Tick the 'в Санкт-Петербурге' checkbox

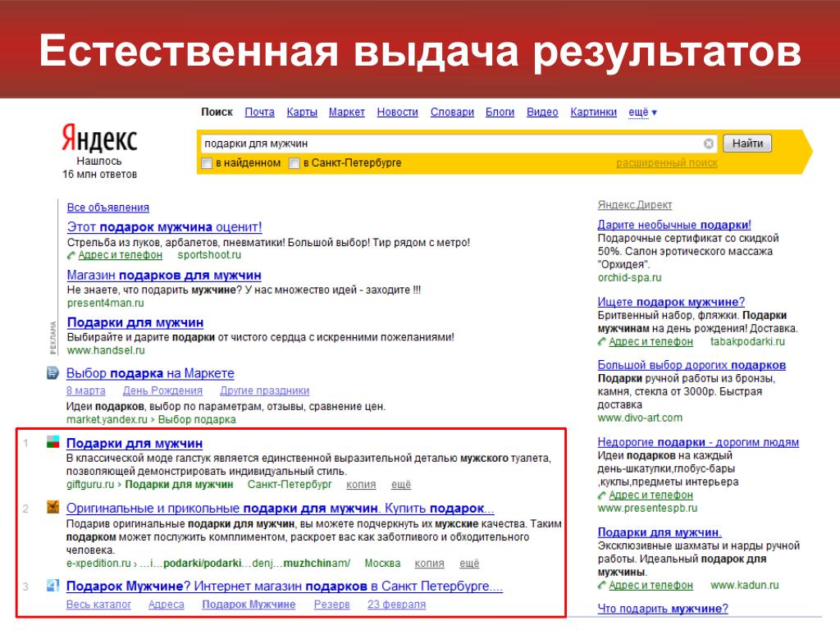point(294,163)
